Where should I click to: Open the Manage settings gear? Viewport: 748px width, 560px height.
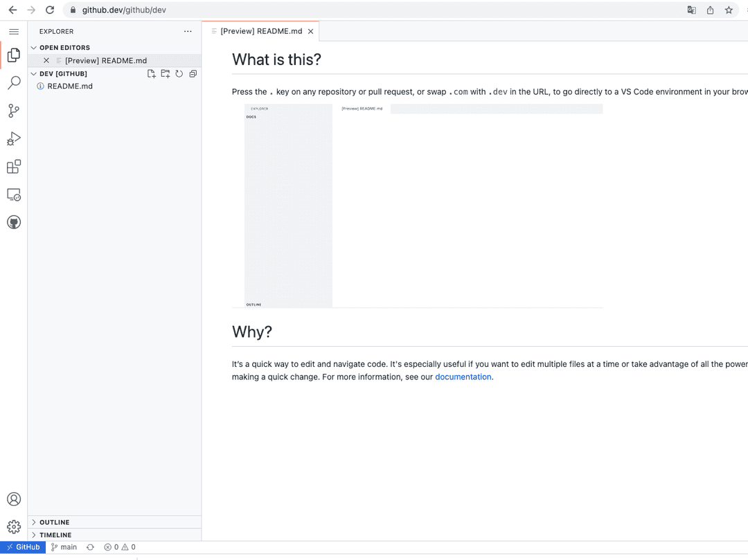(13, 526)
